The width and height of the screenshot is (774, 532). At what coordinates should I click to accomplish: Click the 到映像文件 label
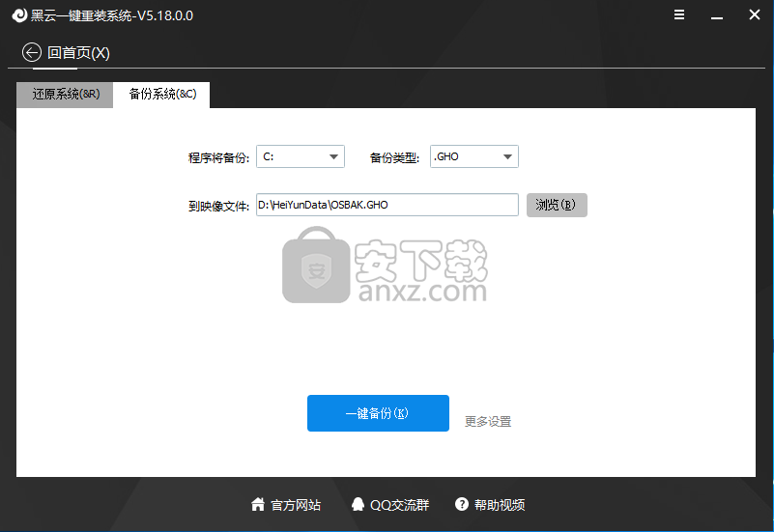point(218,206)
